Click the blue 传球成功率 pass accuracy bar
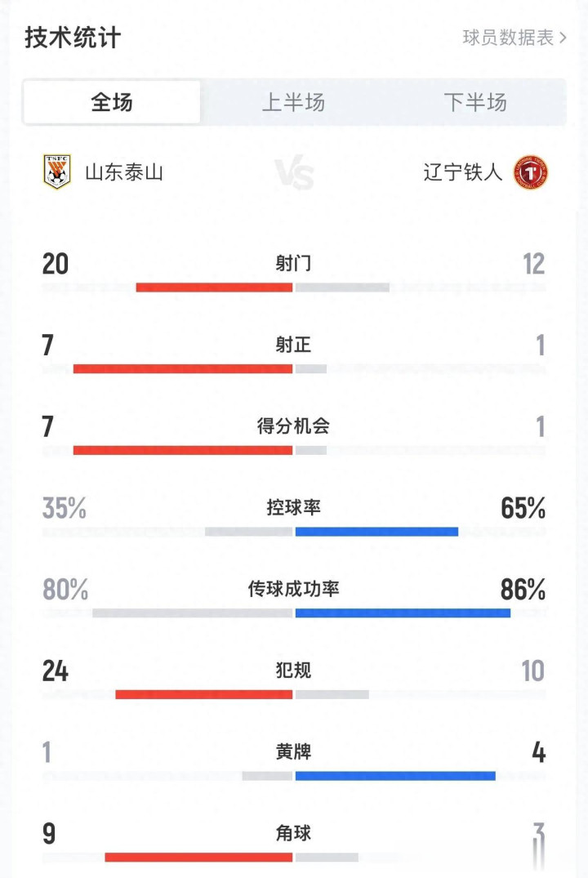The image size is (588, 878). (x=403, y=613)
